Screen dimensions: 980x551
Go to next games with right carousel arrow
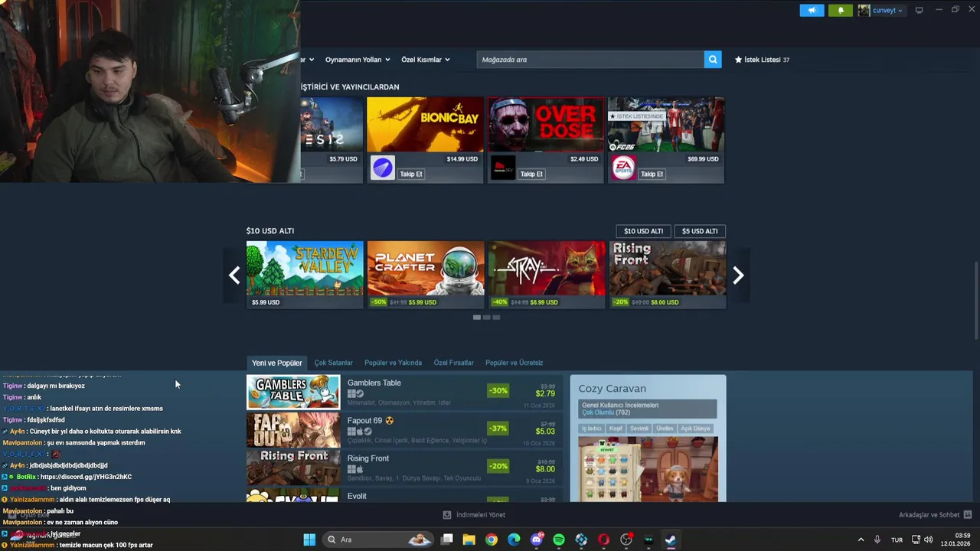[738, 275]
